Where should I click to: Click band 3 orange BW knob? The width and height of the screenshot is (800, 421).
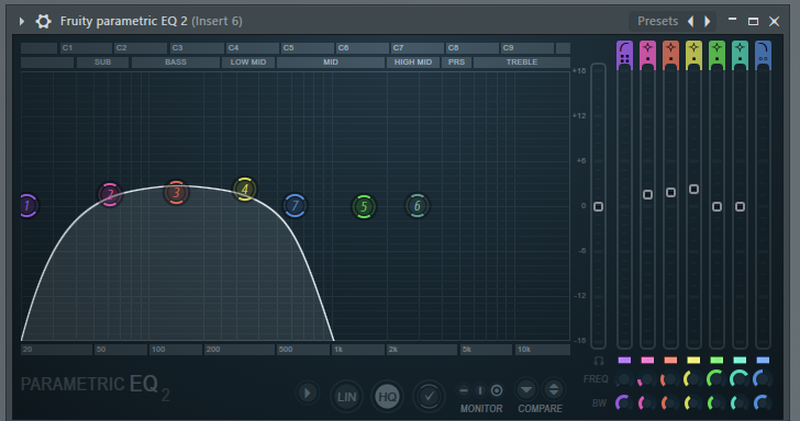pos(669,403)
